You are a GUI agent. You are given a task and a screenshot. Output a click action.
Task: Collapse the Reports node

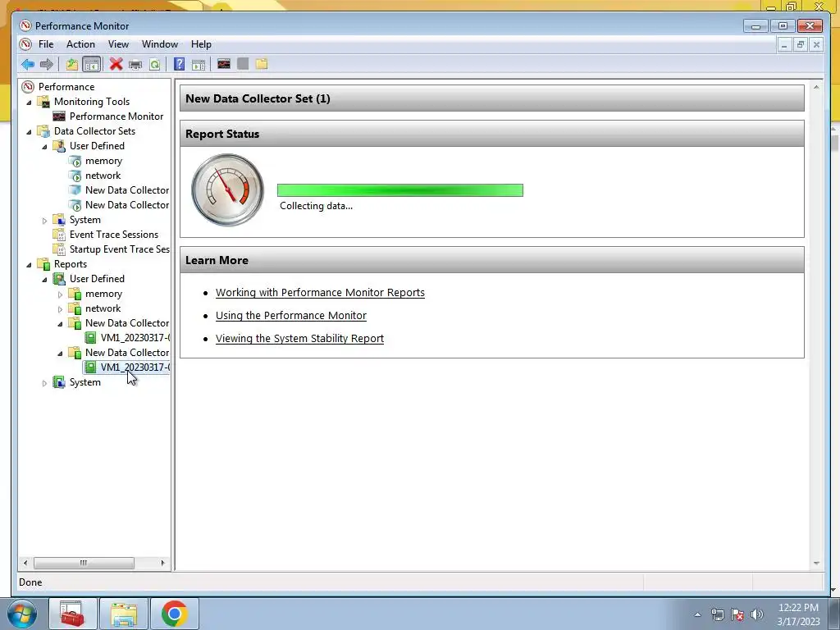29,265
